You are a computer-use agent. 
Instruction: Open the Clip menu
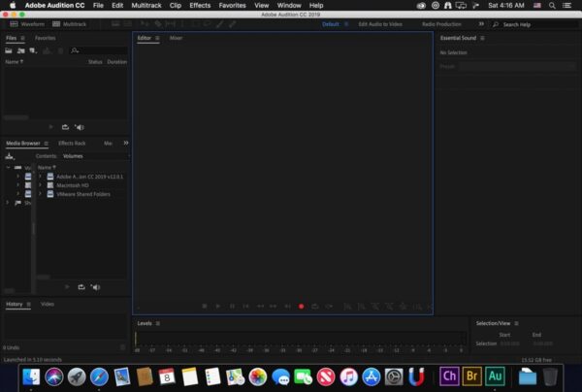click(176, 5)
